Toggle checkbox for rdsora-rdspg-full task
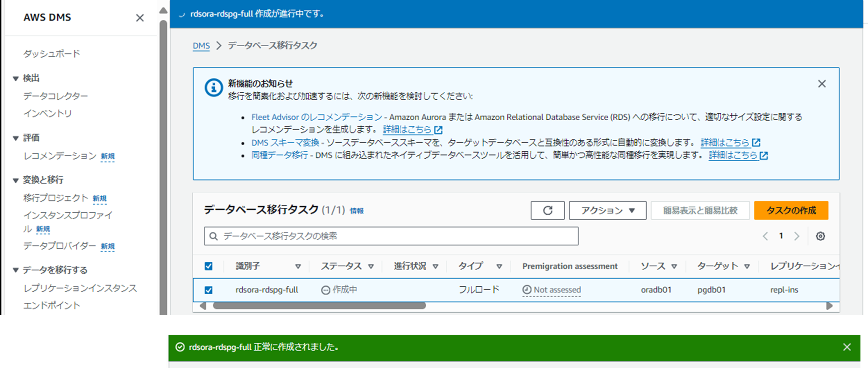The image size is (868, 368). pyautogui.click(x=208, y=290)
